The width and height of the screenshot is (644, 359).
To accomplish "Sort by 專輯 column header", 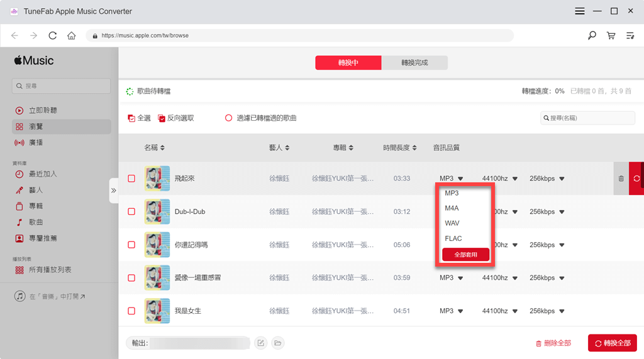I will pos(343,148).
